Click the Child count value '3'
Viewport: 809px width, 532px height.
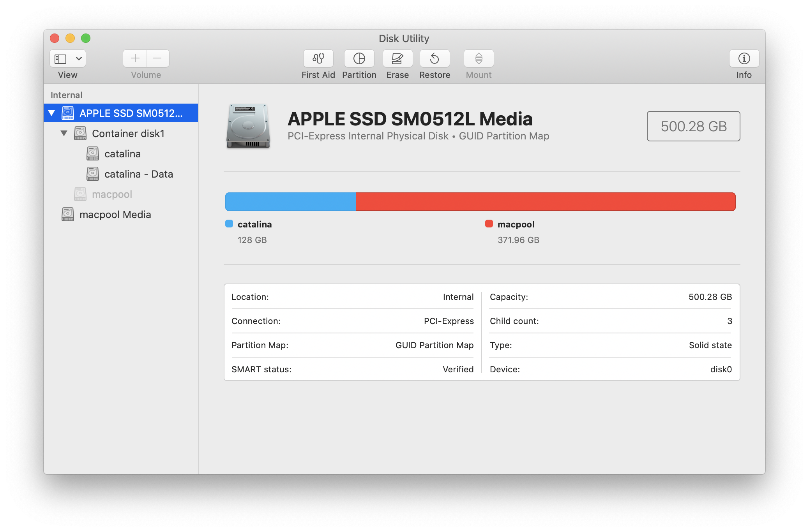click(x=730, y=321)
